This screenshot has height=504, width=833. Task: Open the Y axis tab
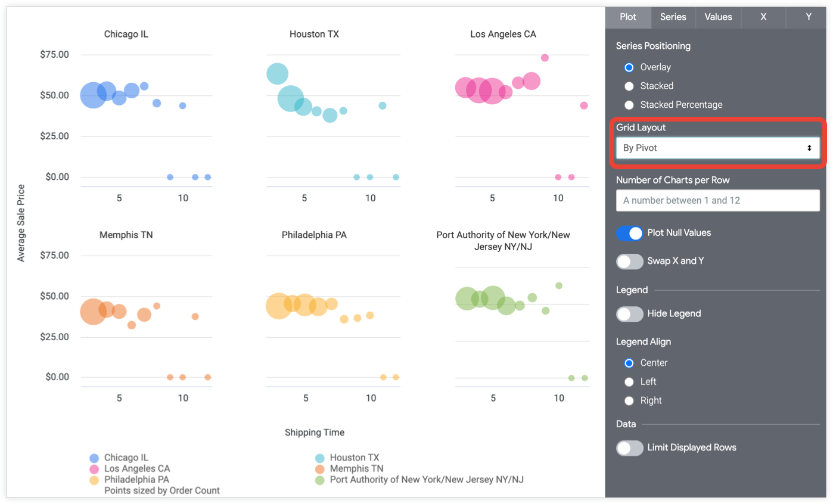808,17
